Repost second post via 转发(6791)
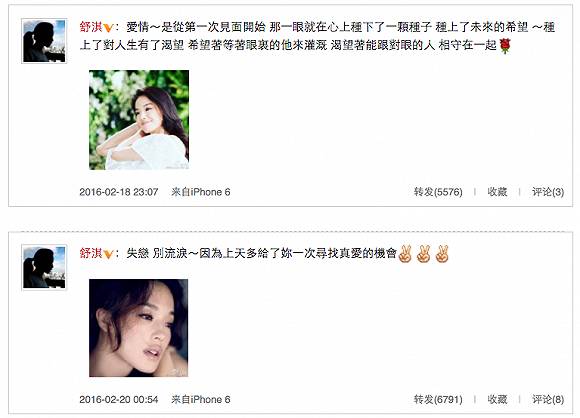 [438, 400]
